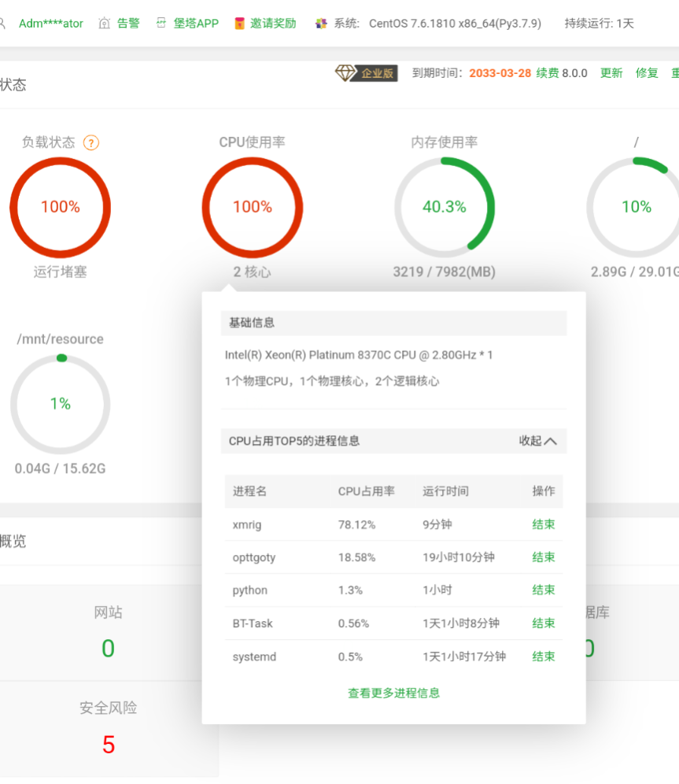Screen dimensions: 679x784
Task: Click the 内存使用率 40.3% gauge
Action: (445, 207)
